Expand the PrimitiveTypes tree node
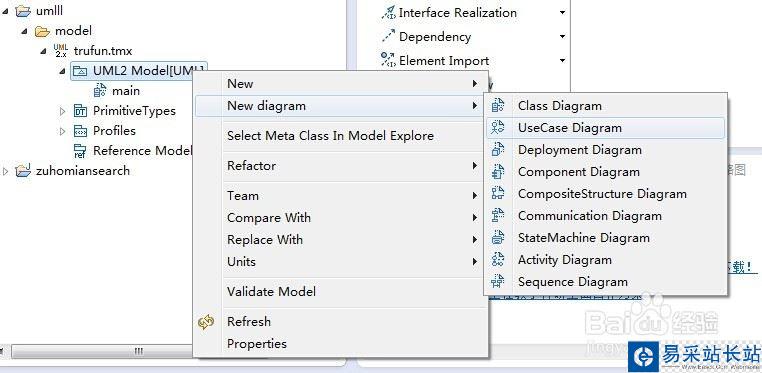 62,111
